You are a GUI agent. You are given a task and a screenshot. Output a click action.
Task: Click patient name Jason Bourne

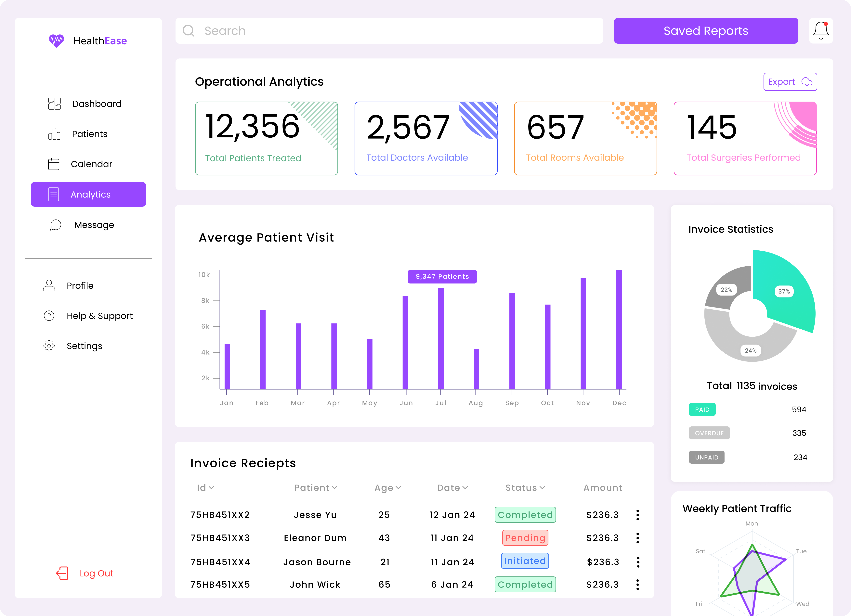click(317, 562)
